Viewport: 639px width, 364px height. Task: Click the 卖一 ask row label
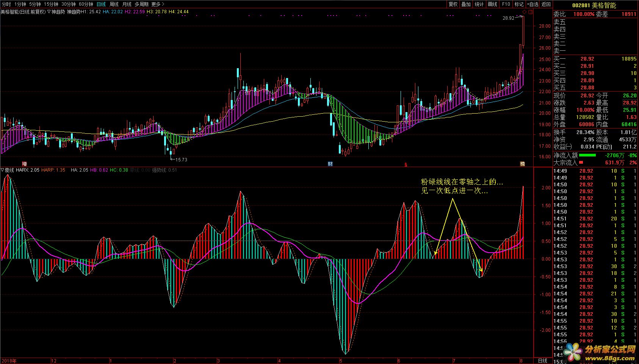[x=559, y=51]
